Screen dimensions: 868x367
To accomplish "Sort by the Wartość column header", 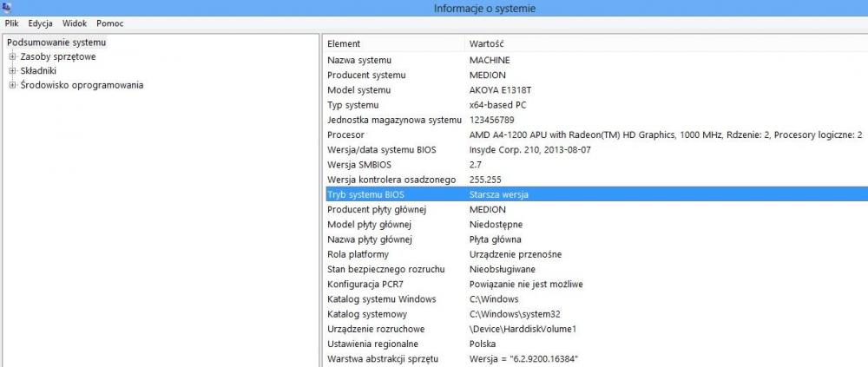I will 487,43.
